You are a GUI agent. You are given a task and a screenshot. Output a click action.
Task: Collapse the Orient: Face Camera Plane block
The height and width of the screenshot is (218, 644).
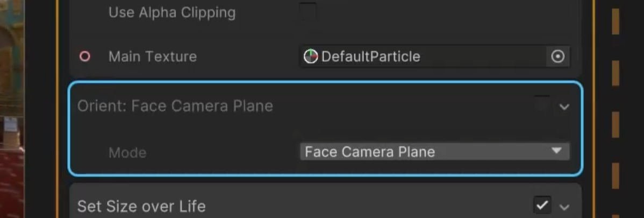[x=564, y=107]
